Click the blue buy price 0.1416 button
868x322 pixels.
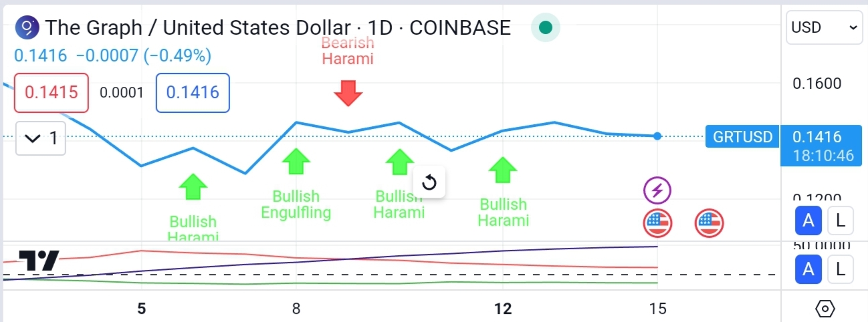(x=193, y=92)
